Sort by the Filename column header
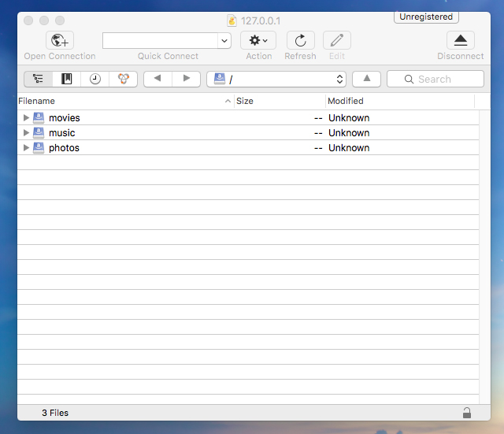The height and width of the screenshot is (434, 504). 118,101
